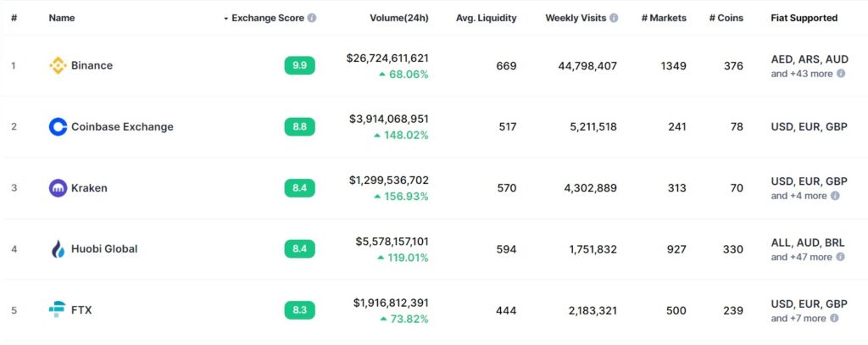868x345 pixels.
Task: Click the Coinbase Exchange logo icon
Action: coord(58,127)
